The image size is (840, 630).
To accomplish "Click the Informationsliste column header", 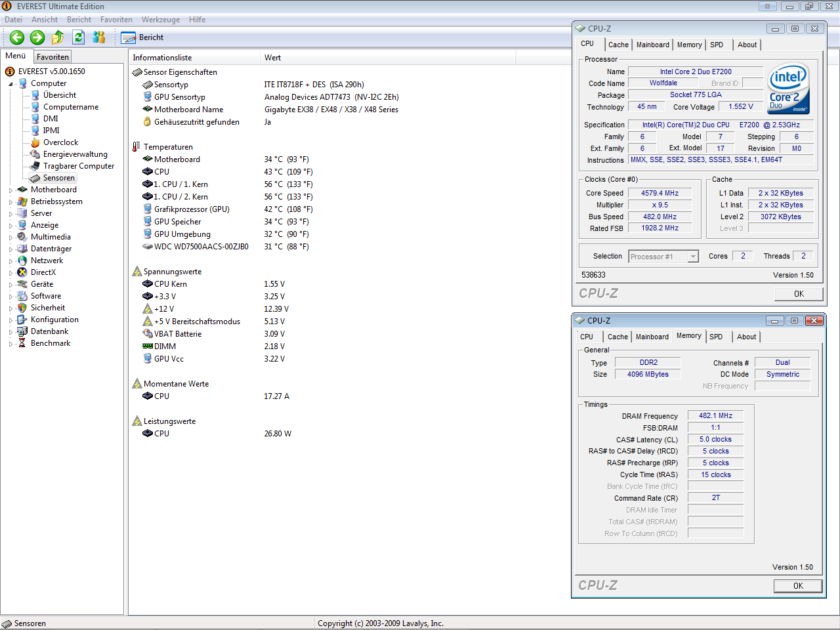I will tap(194, 58).
